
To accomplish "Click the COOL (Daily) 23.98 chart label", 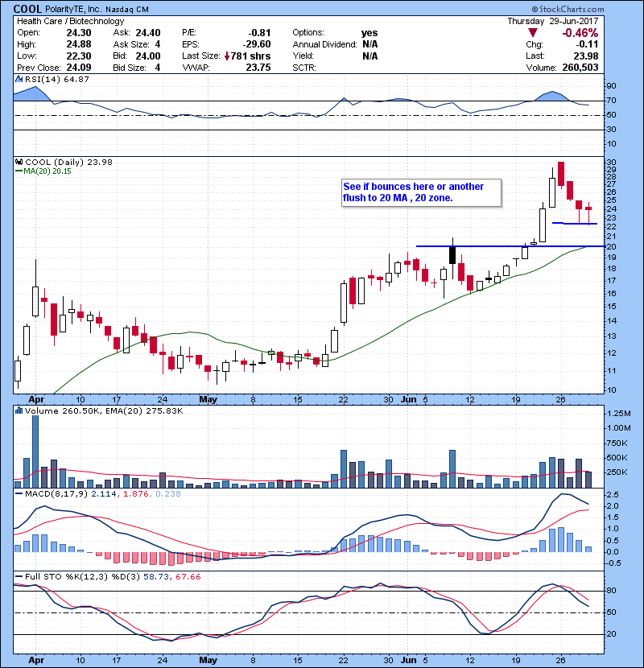I will [x=68, y=162].
